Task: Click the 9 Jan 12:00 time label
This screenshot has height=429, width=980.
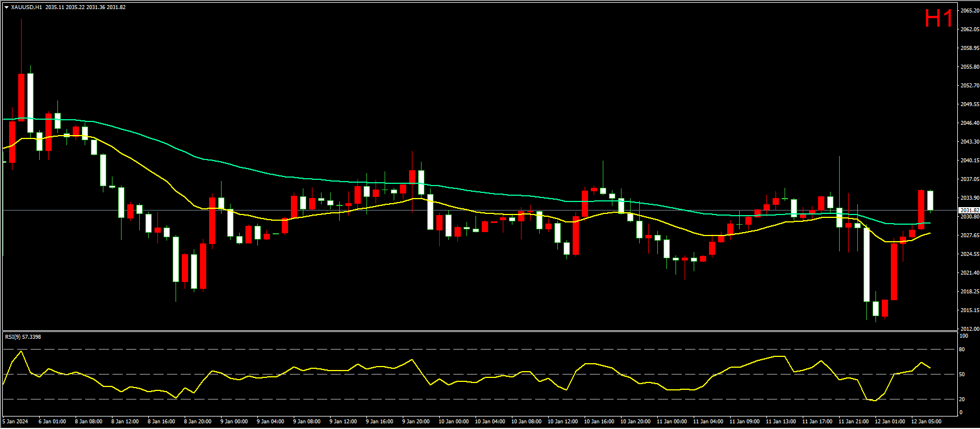Action: [x=343, y=422]
